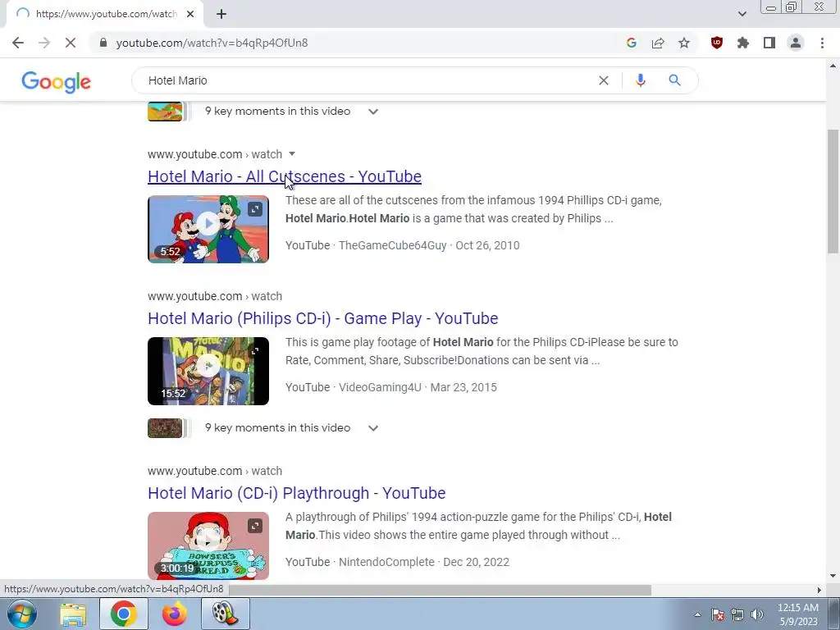Image resolution: width=840 pixels, height=630 pixels.
Task: Open the volume speaker icon
Action: pos(757,614)
